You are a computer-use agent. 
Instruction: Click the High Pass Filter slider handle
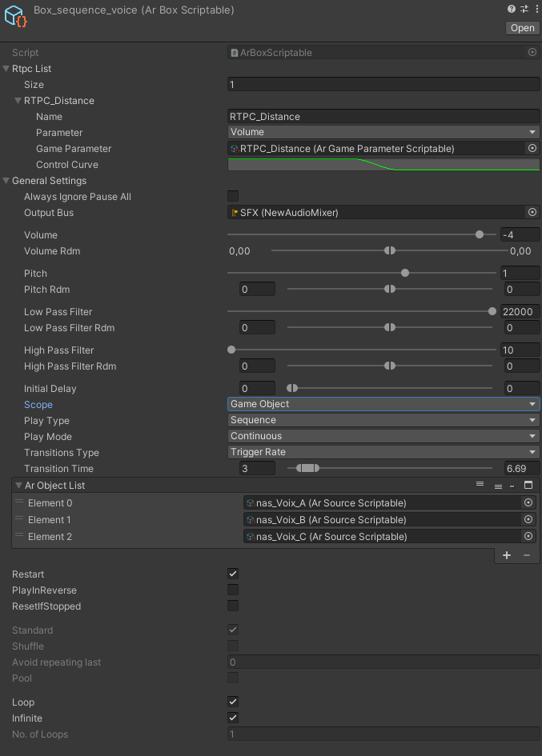click(231, 350)
